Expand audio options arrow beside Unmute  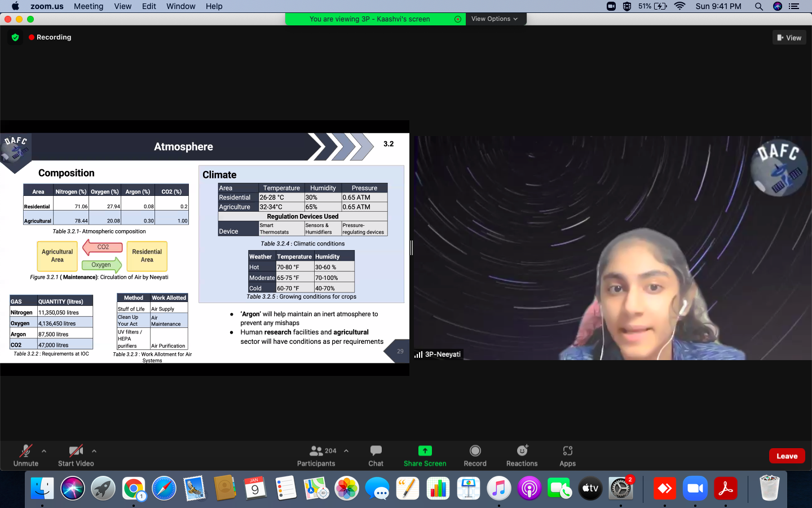(x=44, y=451)
